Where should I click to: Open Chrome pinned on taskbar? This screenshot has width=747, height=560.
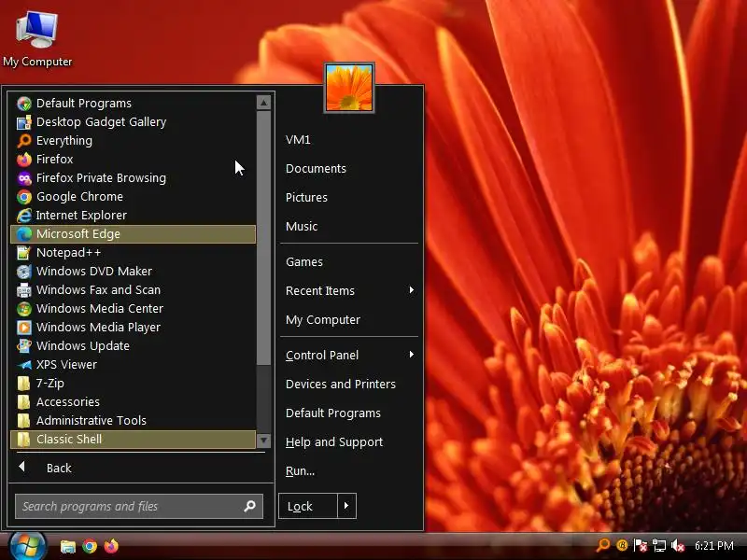90,546
